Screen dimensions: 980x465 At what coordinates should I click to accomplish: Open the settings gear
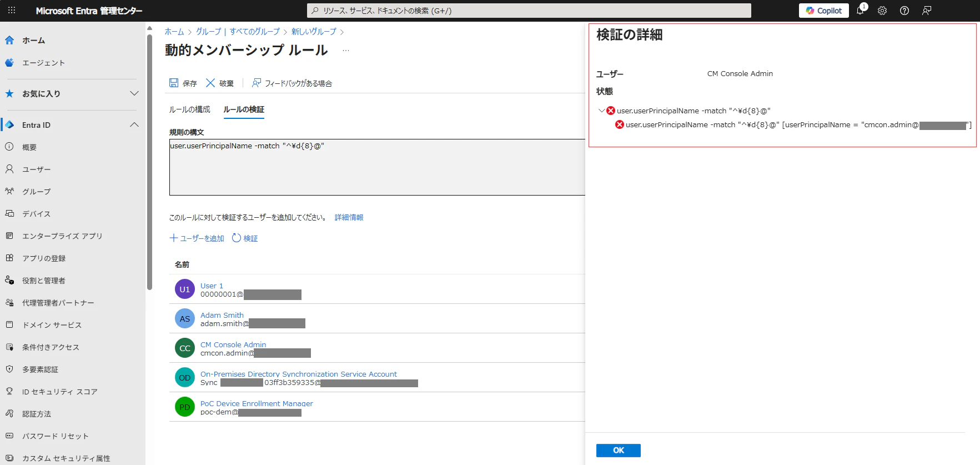coord(882,11)
